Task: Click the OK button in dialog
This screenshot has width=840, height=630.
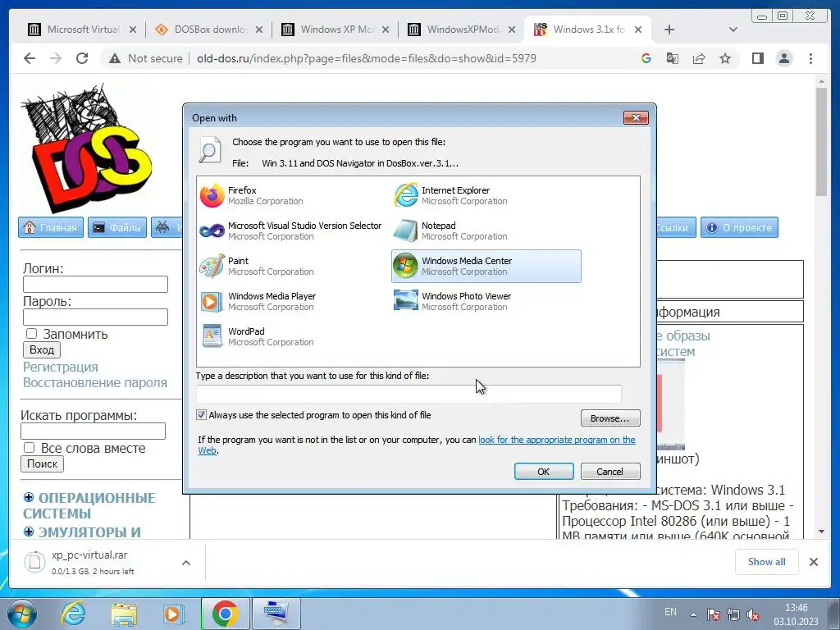Action: (x=544, y=472)
